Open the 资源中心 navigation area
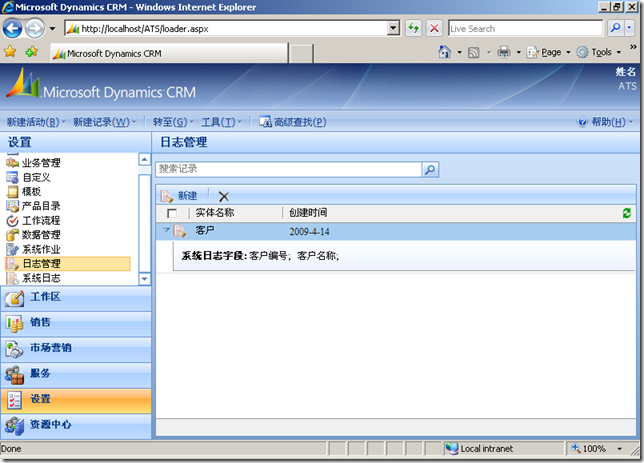Screen dimensions: 644x463 (76, 426)
